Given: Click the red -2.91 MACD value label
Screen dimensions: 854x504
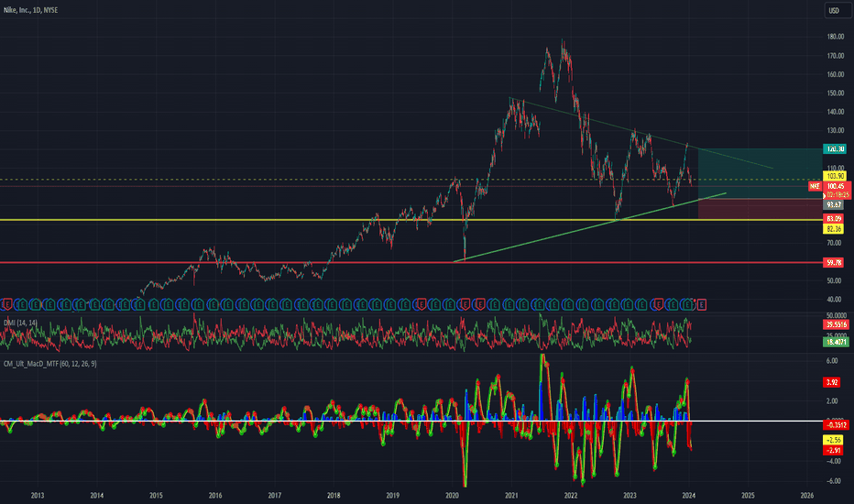Looking at the screenshot, I should click(833, 450).
